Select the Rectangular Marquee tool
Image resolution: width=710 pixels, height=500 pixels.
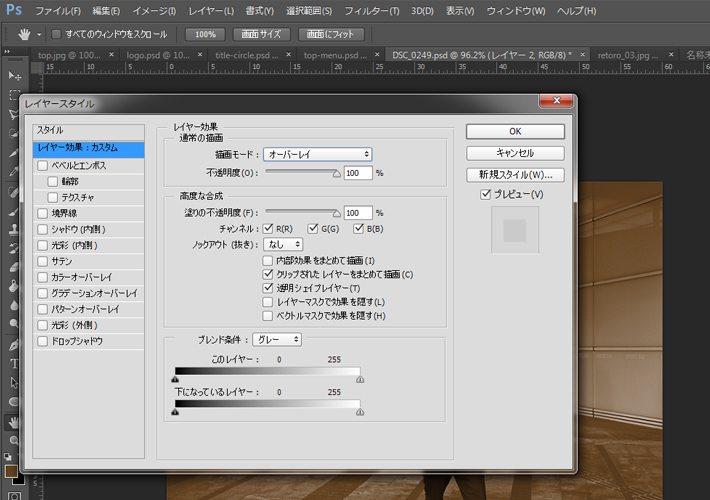[14, 95]
